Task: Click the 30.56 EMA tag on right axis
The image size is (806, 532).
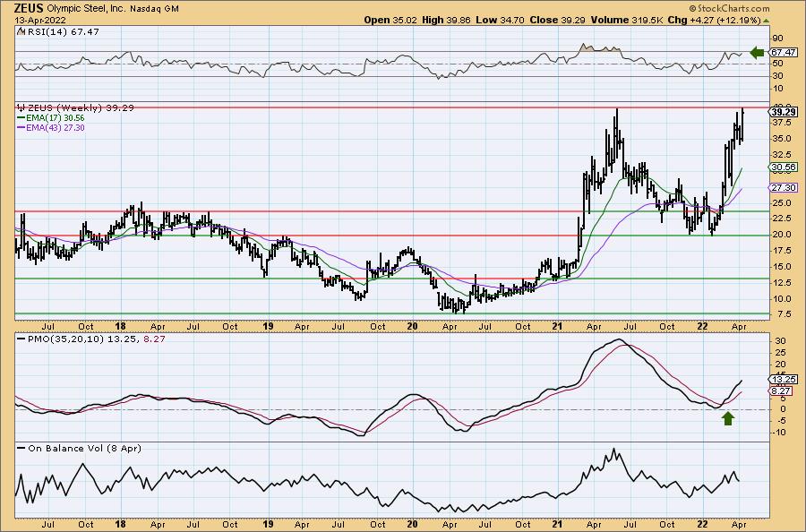Action: pos(784,167)
